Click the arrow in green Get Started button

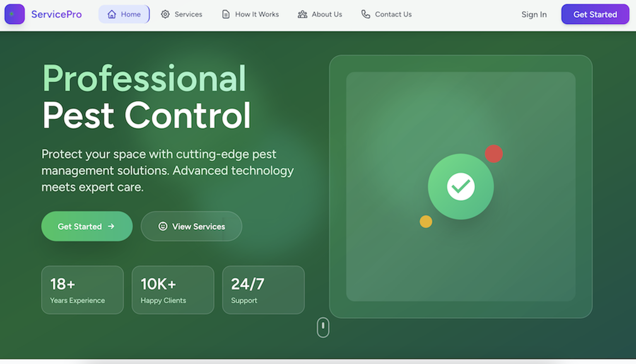coord(111,226)
